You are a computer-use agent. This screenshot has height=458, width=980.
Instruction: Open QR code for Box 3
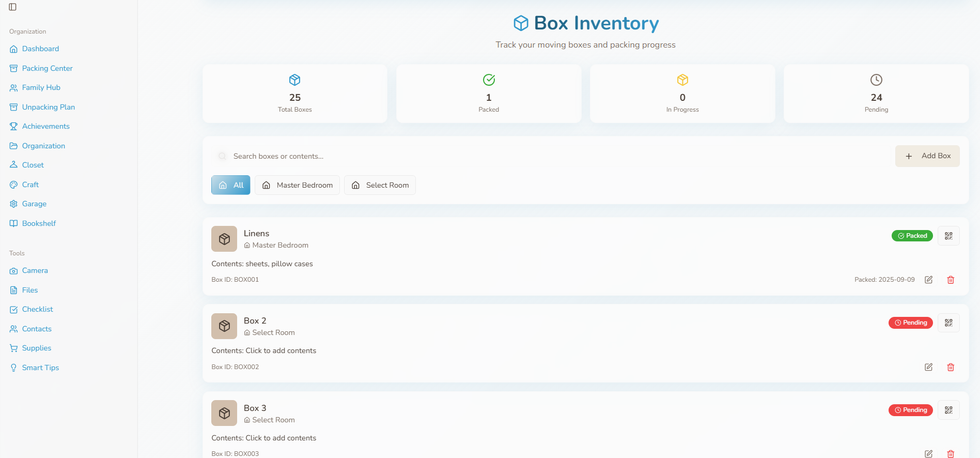(x=948, y=410)
